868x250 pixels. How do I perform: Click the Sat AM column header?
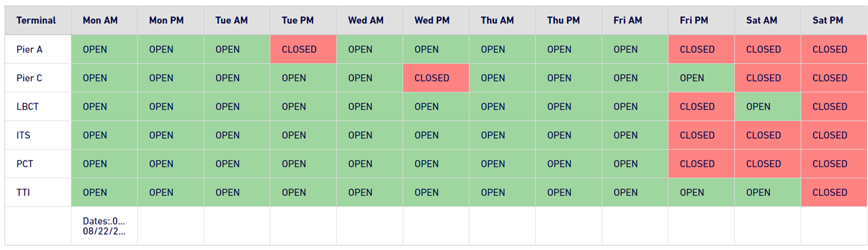pos(768,20)
